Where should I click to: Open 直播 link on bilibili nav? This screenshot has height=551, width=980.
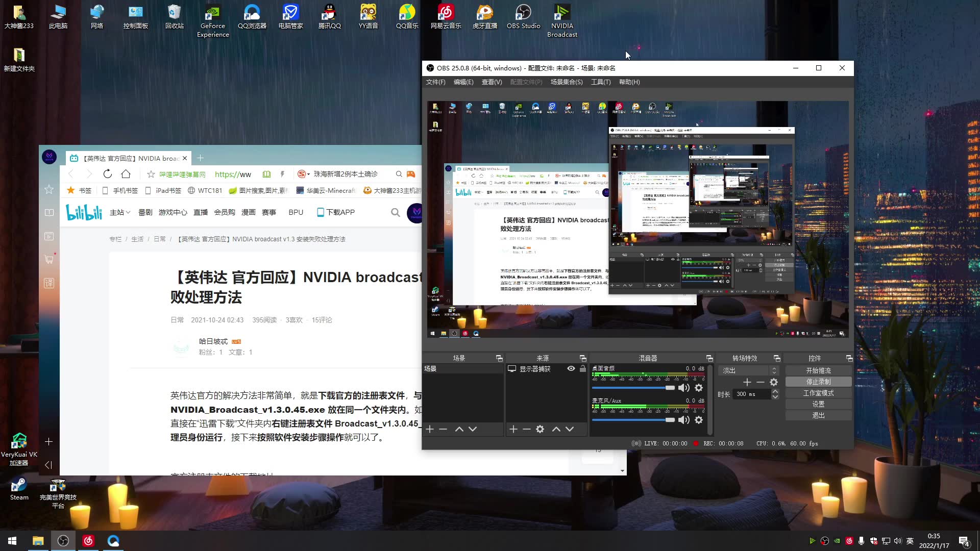[201, 212]
